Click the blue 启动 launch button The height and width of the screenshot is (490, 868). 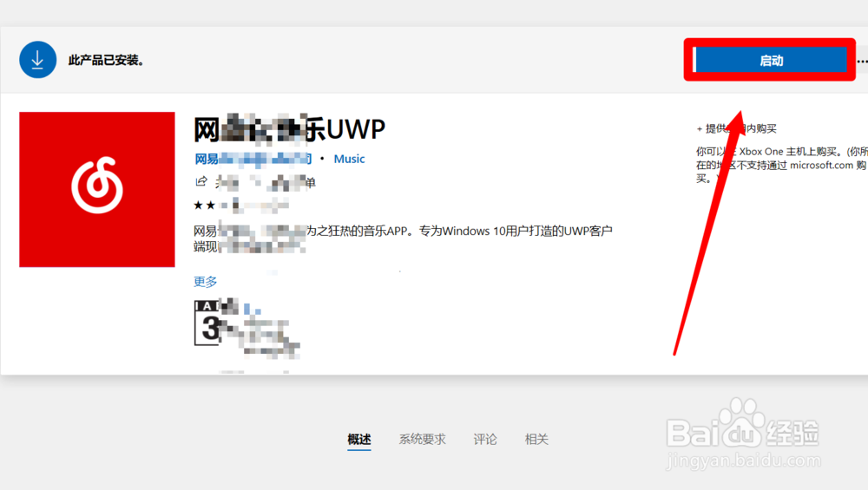coord(770,60)
